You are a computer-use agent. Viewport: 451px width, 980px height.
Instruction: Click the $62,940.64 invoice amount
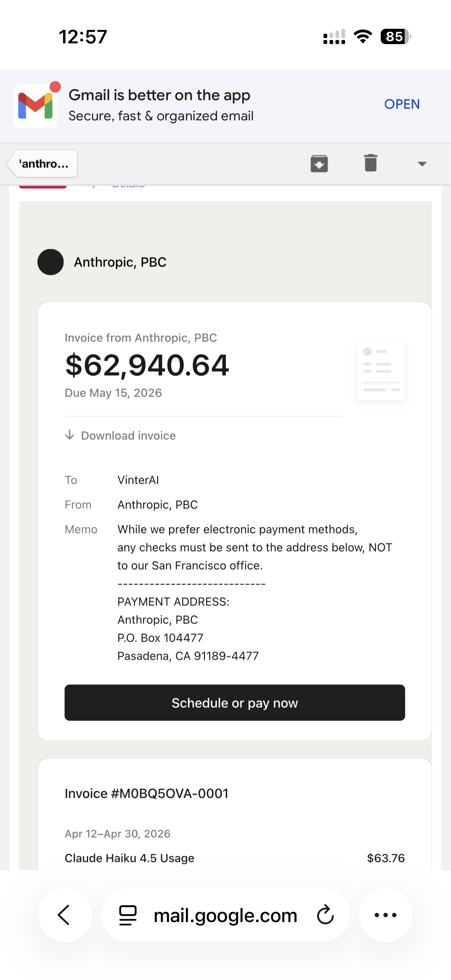tap(147, 365)
